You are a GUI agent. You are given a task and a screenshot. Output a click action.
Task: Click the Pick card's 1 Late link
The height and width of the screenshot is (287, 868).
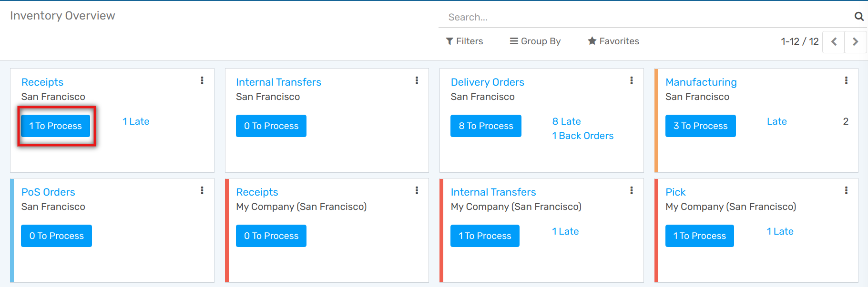click(x=780, y=232)
